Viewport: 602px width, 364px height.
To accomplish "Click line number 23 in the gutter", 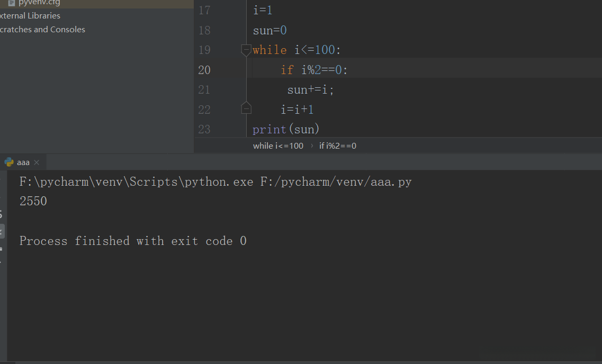I will click(x=204, y=129).
